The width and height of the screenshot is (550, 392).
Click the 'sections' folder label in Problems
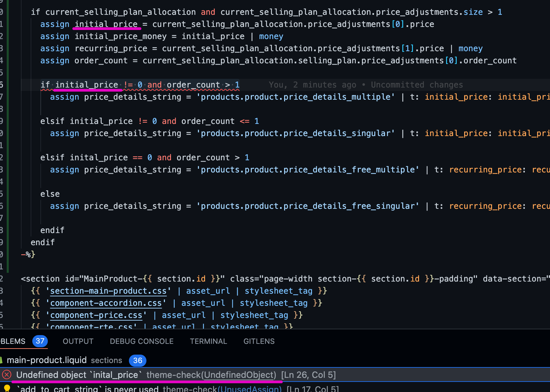106,360
